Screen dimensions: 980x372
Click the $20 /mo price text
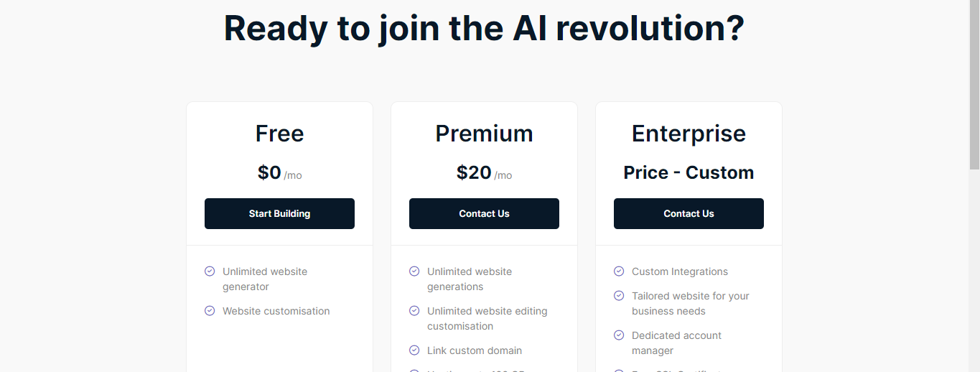[x=484, y=173]
